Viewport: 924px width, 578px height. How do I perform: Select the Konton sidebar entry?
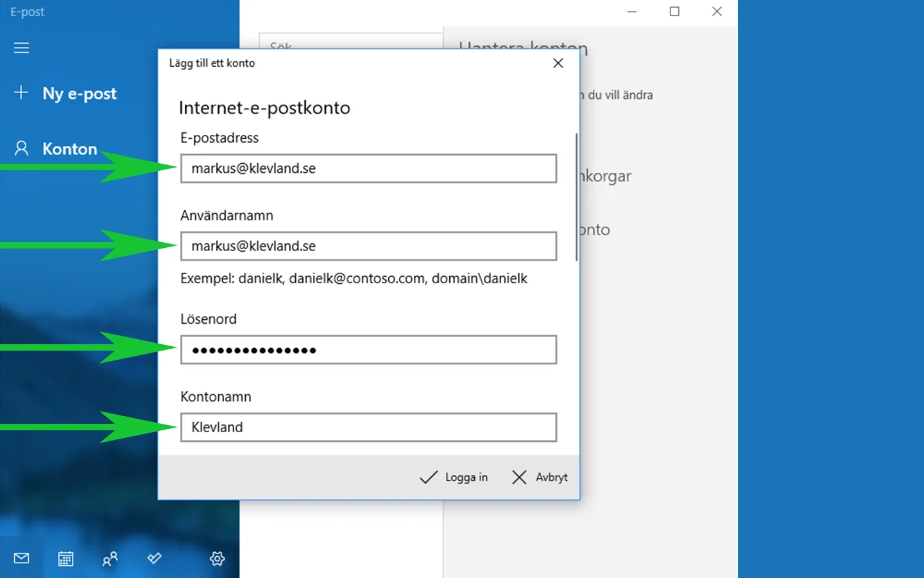point(70,148)
